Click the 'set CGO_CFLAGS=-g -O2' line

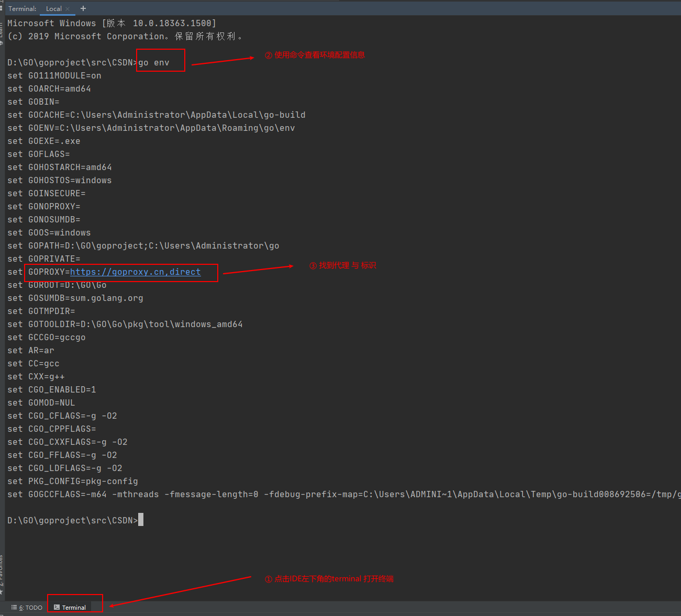pyautogui.click(x=62, y=416)
